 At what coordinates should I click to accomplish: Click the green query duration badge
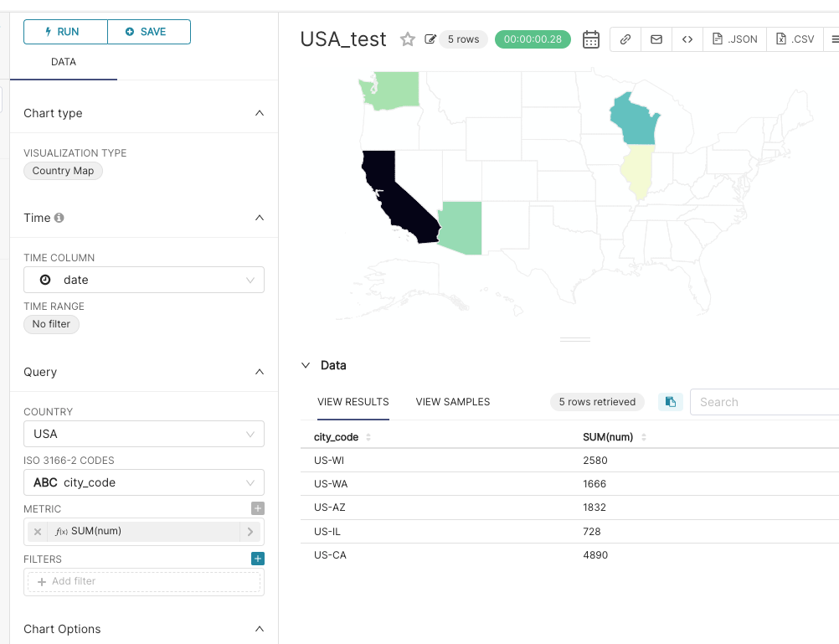point(533,39)
